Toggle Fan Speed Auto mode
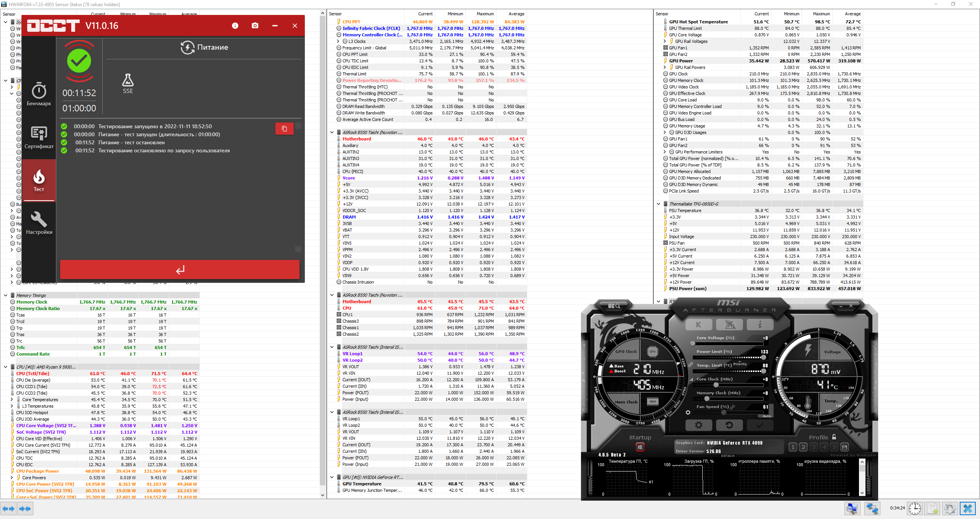The width and height of the screenshot is (980, 519). pos(767,416)
